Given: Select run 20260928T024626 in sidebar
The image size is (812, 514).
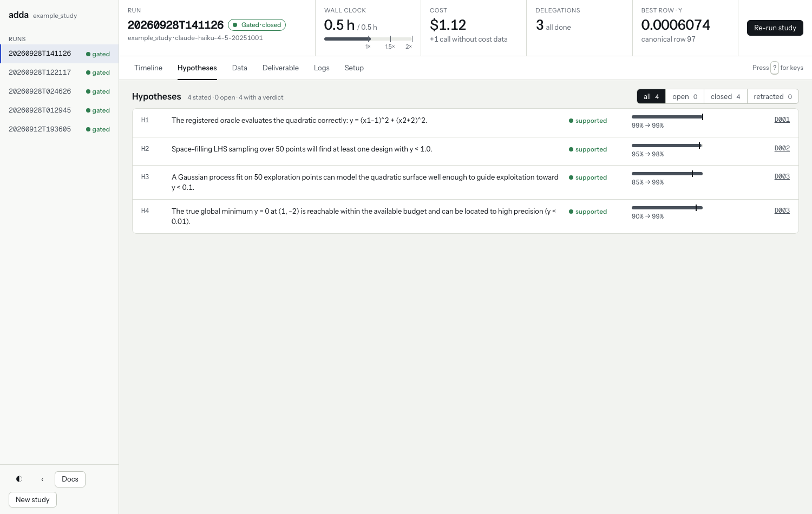Looking at the screenshot, I should point(59,91).
